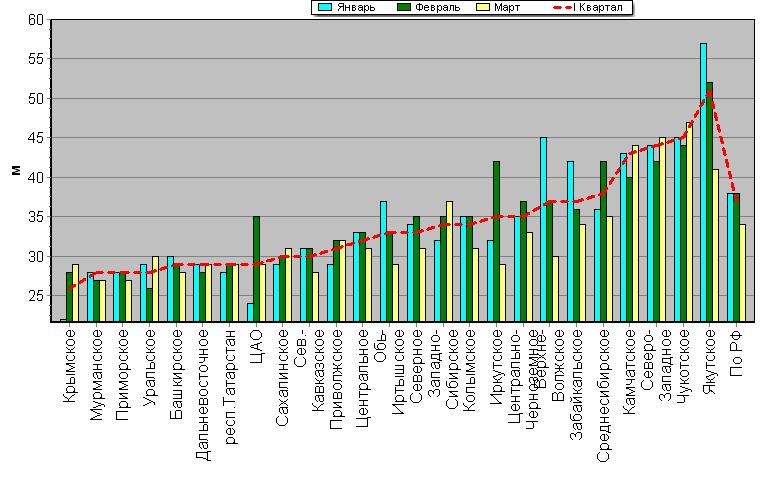Click the green February bar for Якутское
This screenshot has height=479, width=777.
pyautogui.click(x=710, y=202)
